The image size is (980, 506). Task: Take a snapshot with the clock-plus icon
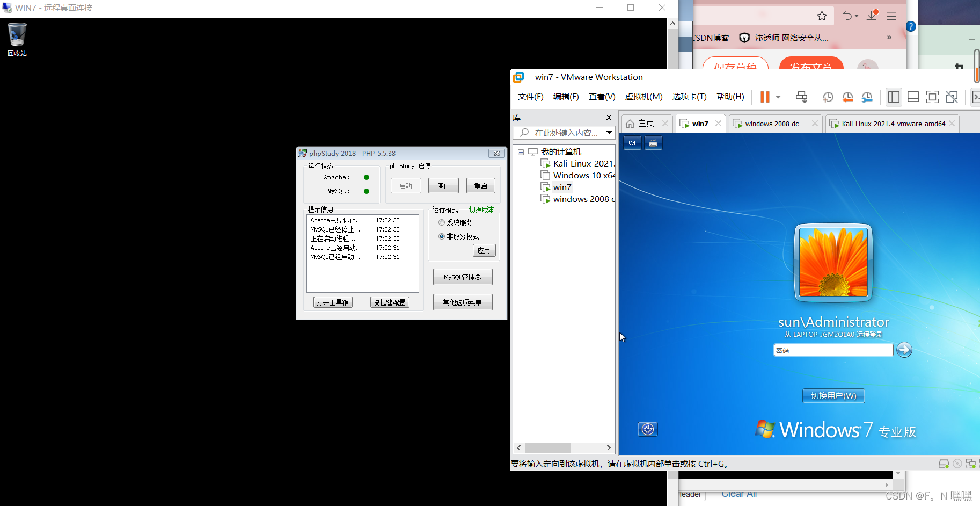(828, 97)
